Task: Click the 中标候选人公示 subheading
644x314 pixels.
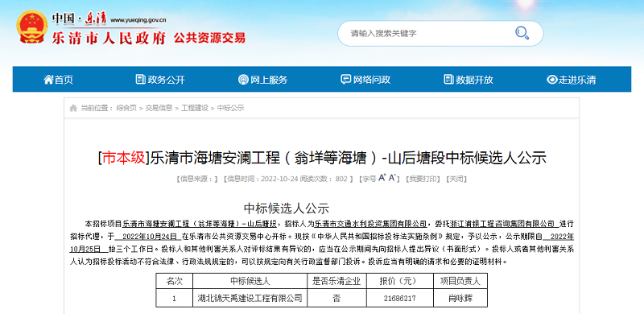Action: (x=287, y=208)
